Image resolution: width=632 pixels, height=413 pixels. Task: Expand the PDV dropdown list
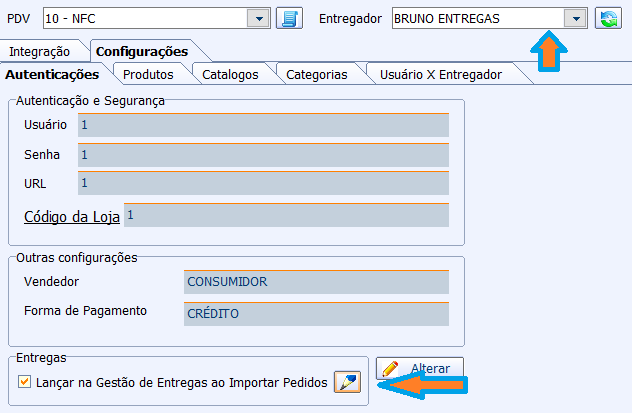[x=258, y=18]
